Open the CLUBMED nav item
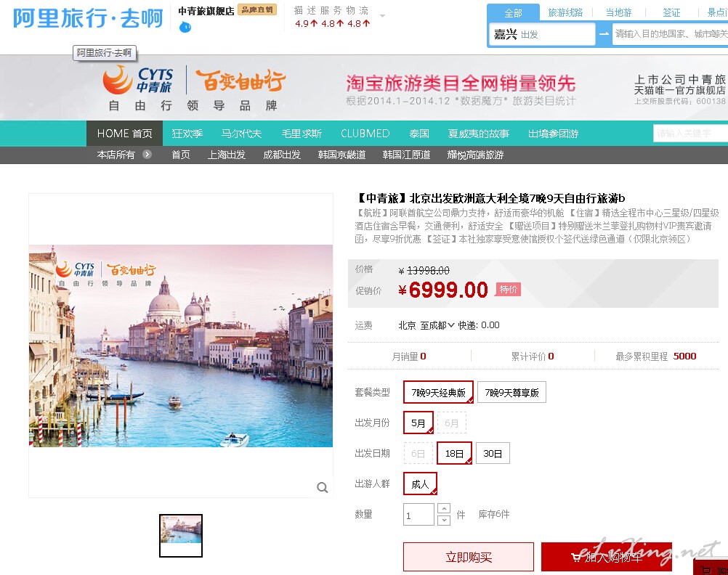 tap(365, 134)
